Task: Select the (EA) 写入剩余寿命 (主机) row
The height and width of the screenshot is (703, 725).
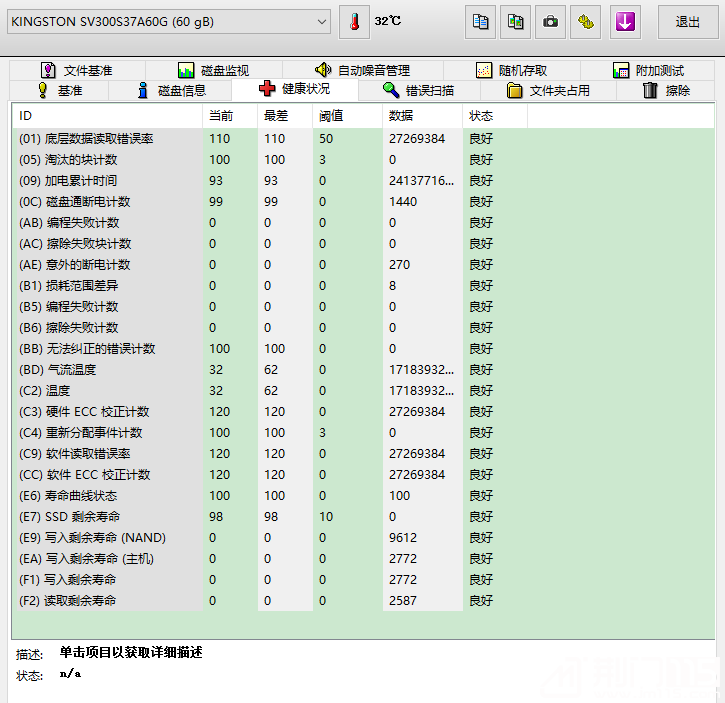Action: 363,559
